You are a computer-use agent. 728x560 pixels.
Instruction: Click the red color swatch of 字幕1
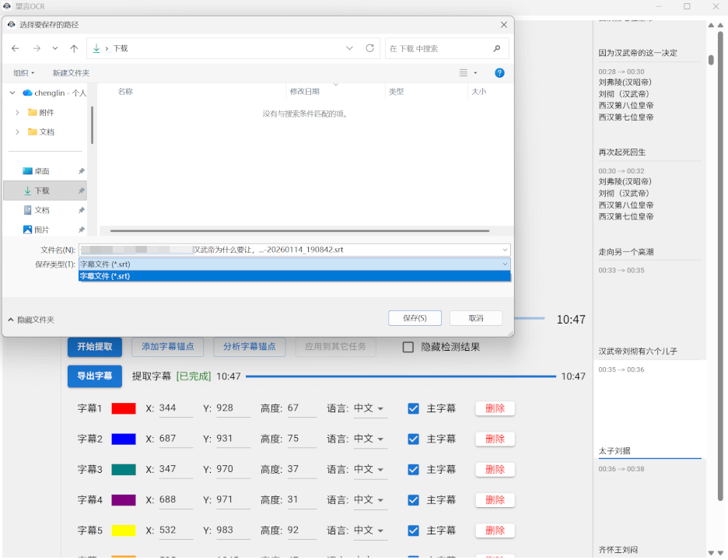[x=124, y=408]
